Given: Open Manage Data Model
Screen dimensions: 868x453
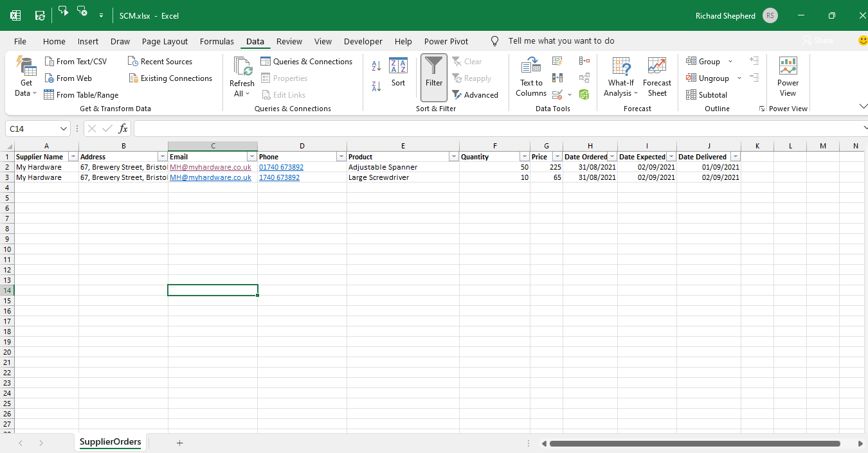Looking at the screenshot, I should [584, 94].
